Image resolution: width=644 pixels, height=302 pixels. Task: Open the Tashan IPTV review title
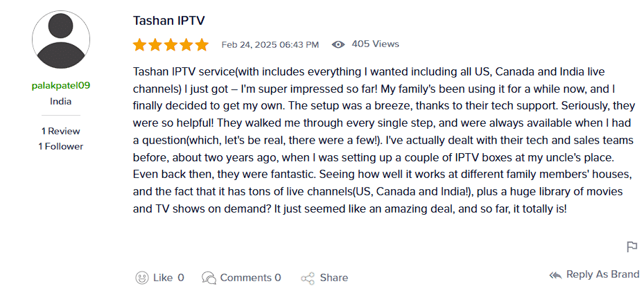click(168, 21)
